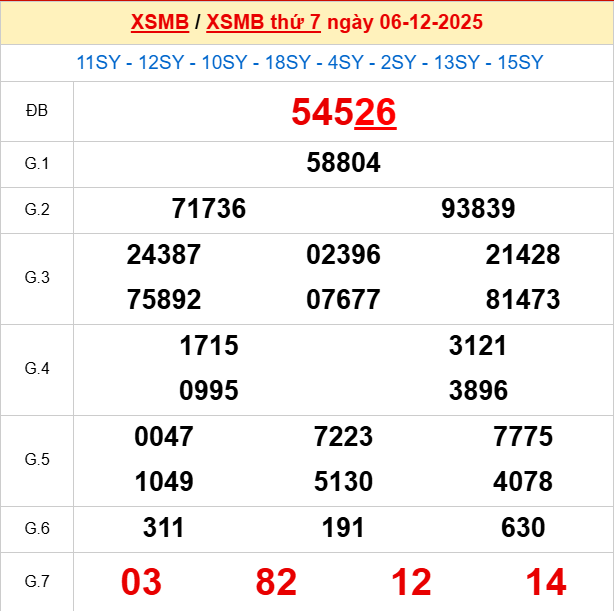Open the 'XSMB thứ 7' link
Image resolution: width=614 pixels, height=611 pixels.
(263, 22)
